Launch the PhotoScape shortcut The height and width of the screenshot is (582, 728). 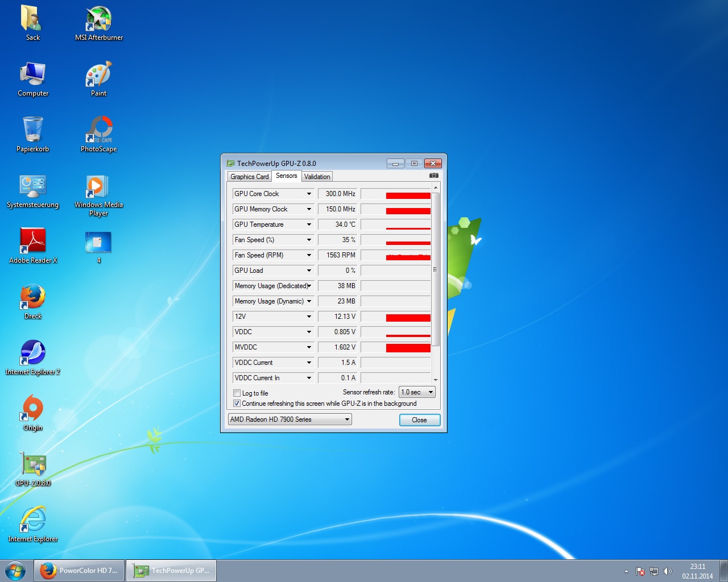point(99,134)
